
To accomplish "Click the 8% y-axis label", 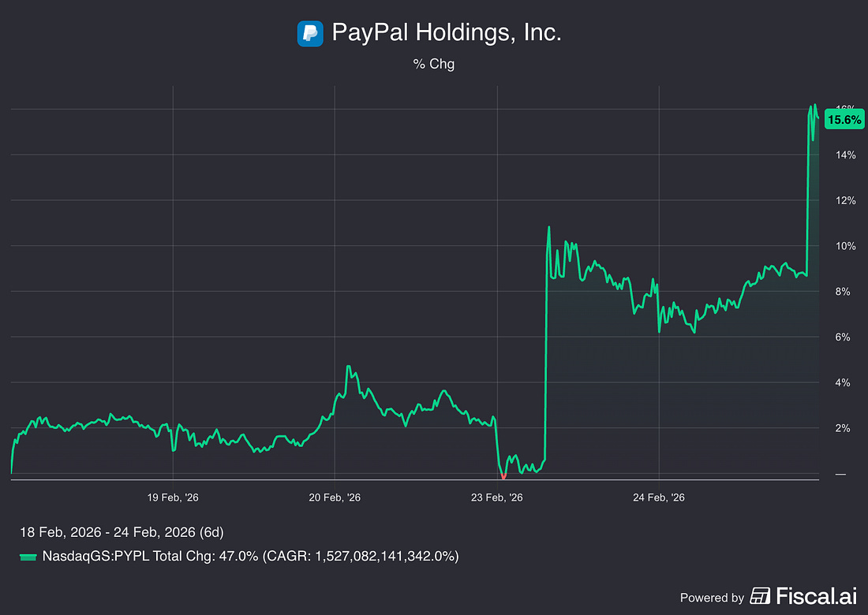I will (843, 292).
